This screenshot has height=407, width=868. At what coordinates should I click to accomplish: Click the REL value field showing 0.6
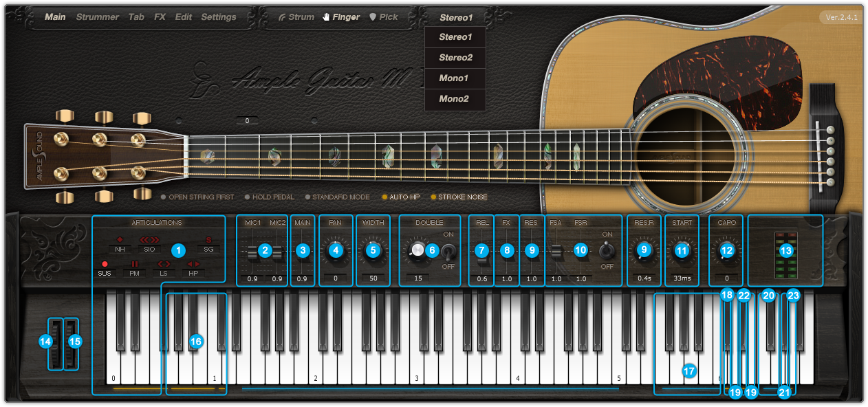point(482,278)
